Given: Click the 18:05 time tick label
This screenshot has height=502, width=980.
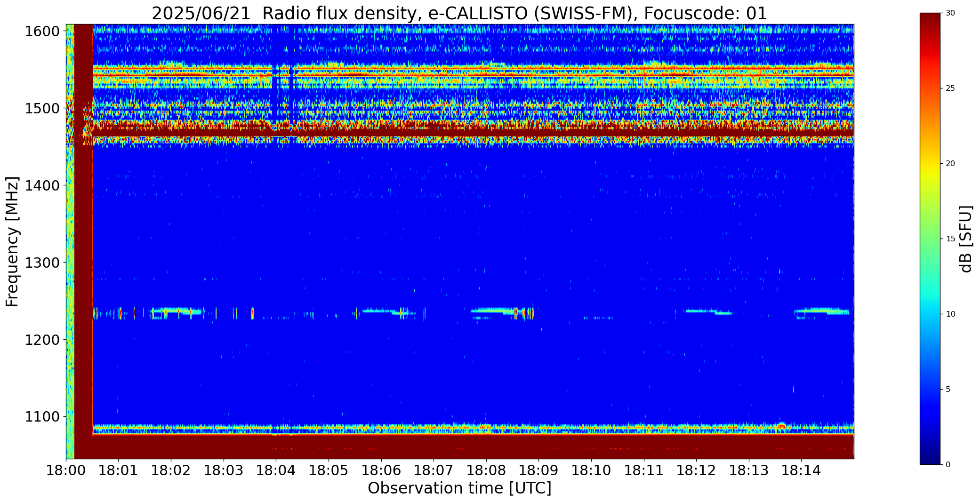Looking at the screenshot, I should pos(329,470).
